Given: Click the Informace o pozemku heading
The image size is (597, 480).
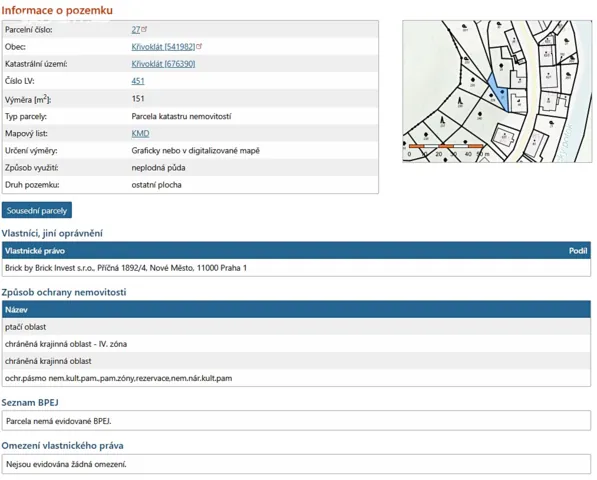Looking at the screenshot, I should (57, 10).
